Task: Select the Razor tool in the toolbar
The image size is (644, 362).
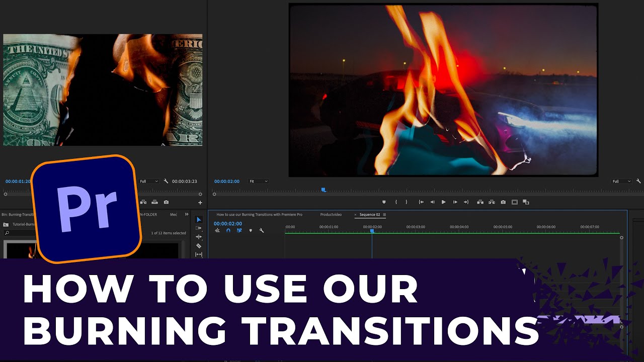Action: tap(199, 245)
